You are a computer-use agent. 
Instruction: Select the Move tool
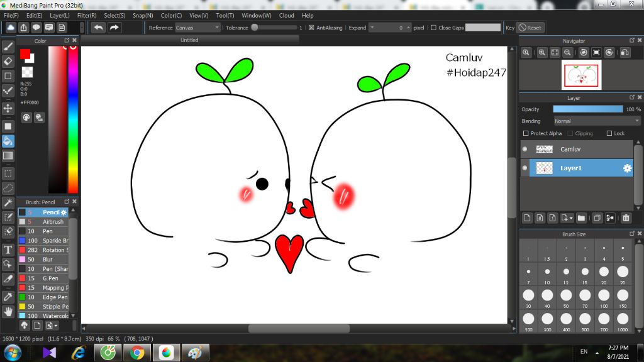[x=8, y=108]
